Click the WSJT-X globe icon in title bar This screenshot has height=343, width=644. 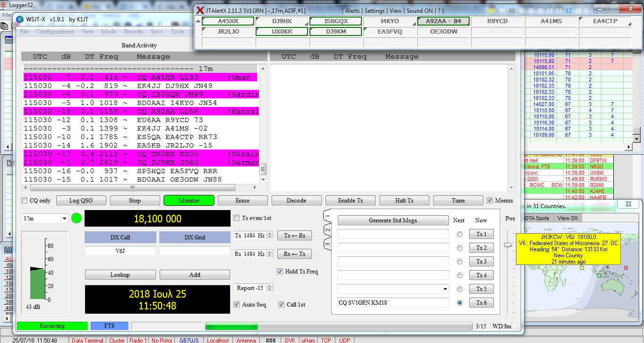point(19,19)
